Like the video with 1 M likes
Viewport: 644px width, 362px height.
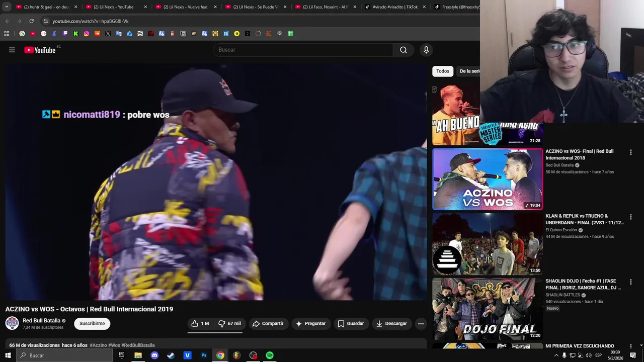200,324
